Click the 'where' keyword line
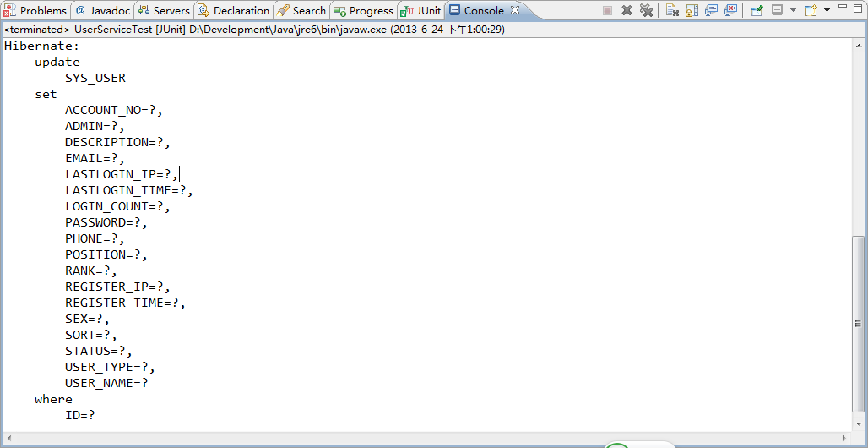Viewport: 868px width, 448px height. (54, 399)
